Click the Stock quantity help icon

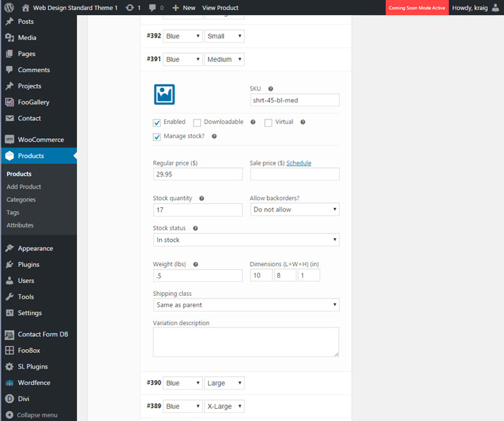coord(202,199)
